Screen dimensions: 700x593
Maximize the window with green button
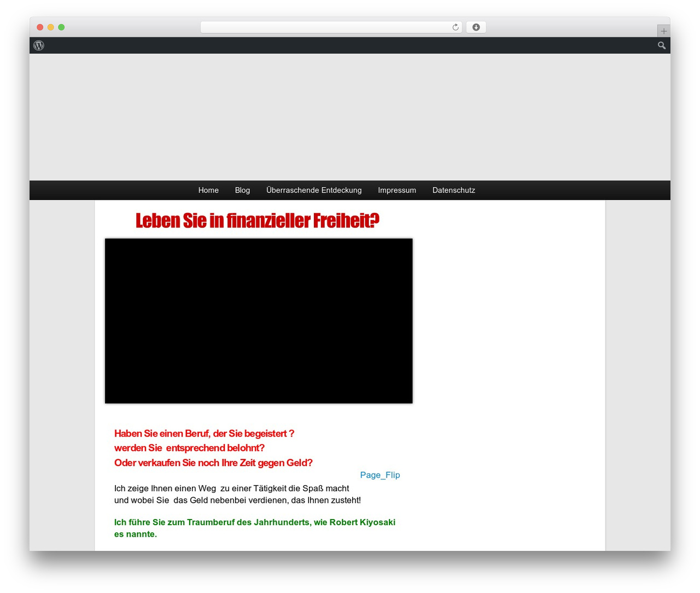pyautogui.click(x=61, y=27)
